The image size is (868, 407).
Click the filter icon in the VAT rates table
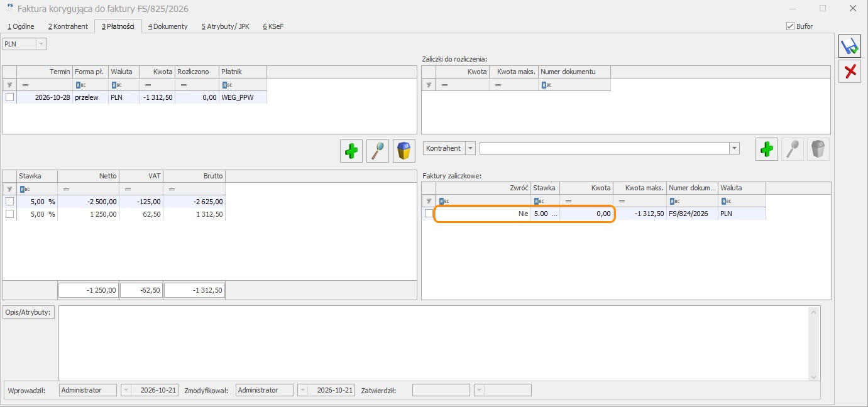point(9,189)
